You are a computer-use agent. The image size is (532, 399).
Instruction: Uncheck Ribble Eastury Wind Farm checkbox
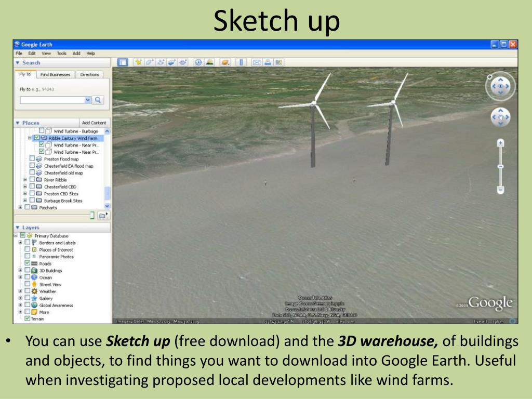(37, 138)
